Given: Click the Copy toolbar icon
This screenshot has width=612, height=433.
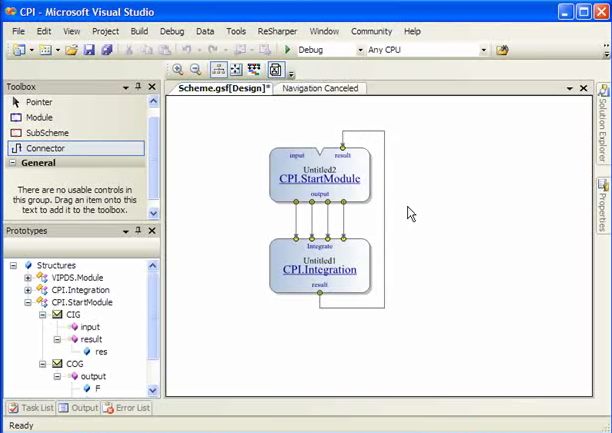Looking at the screenshot, I should 147,50.
